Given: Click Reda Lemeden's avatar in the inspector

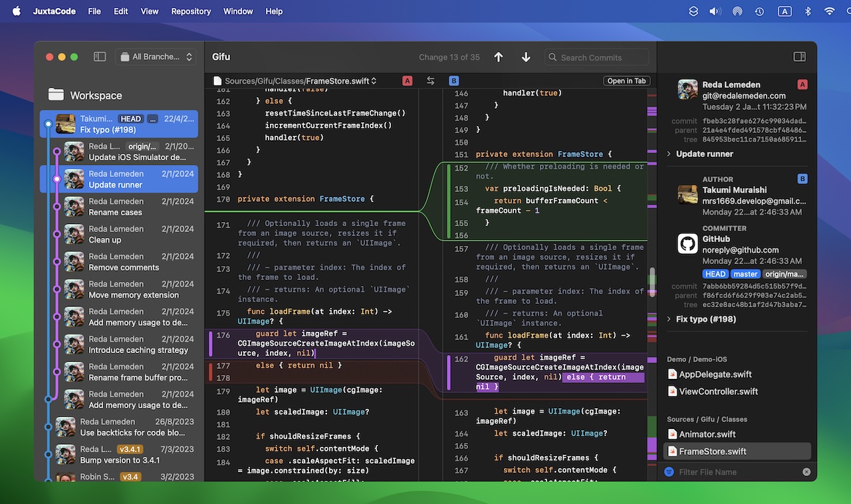Looking at the screenshot, I should pos(687,89).
